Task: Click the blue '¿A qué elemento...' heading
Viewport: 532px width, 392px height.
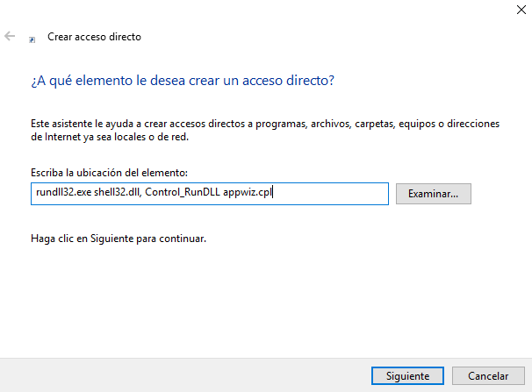Action: (182, 81)
